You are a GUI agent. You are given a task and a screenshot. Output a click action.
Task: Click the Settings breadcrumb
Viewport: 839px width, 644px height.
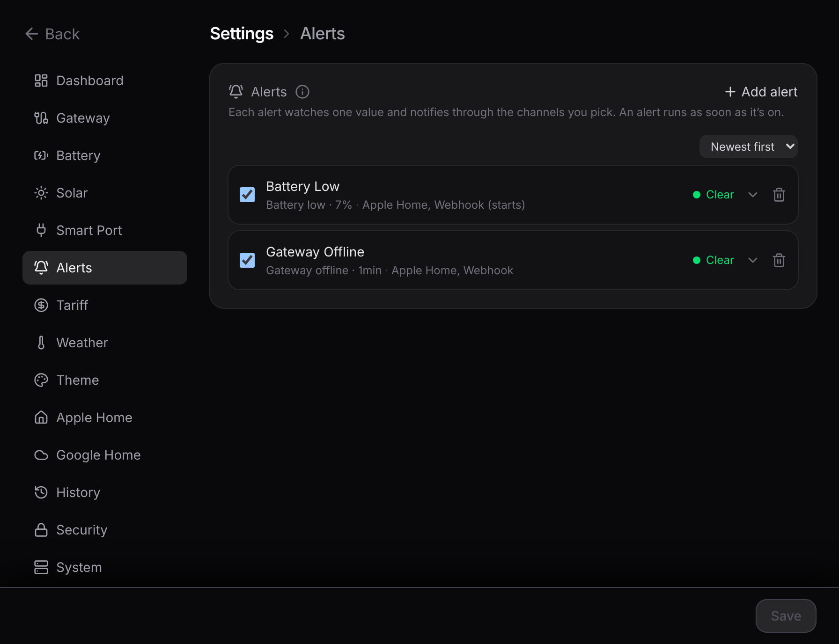(x=242, y=34)
